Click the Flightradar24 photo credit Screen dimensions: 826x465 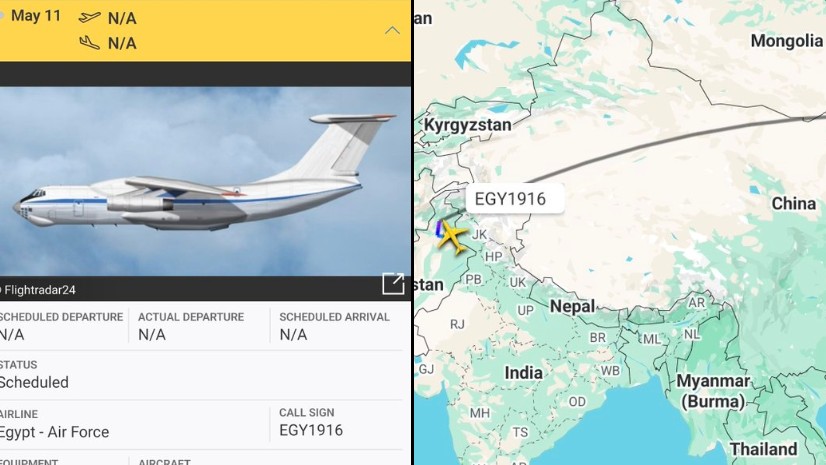(39, 290)
